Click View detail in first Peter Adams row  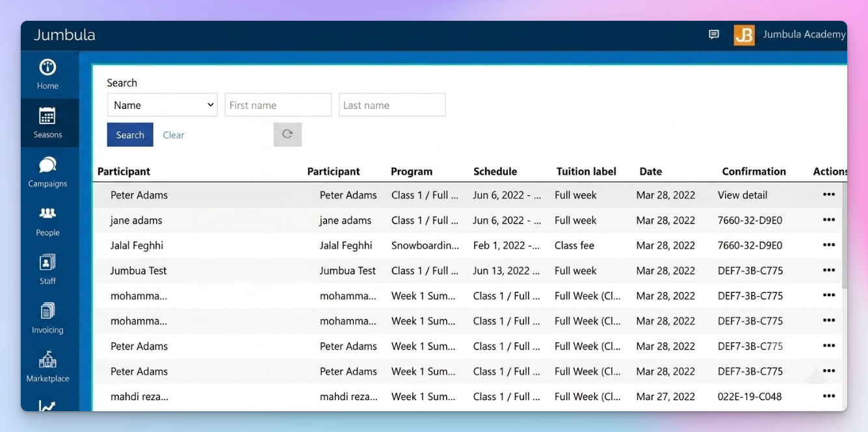[x=743, y=195]
